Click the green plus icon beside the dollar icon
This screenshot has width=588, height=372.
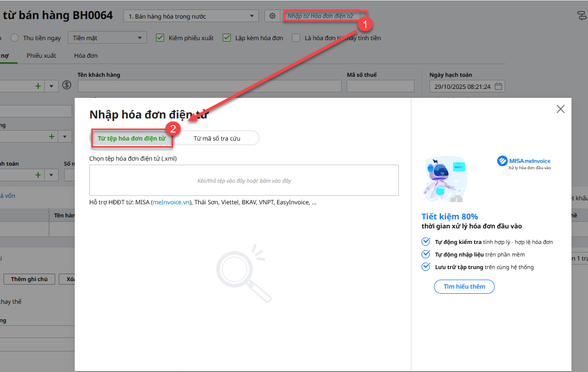(x=38, y=86)
